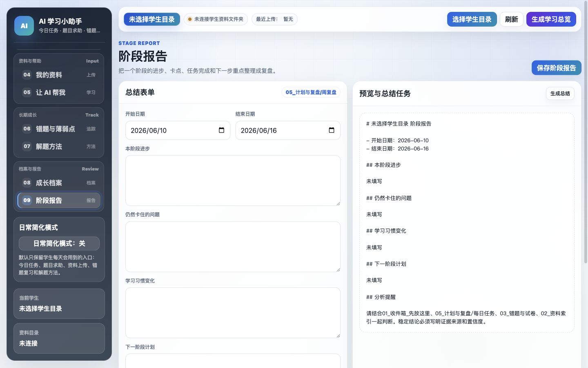Click the 资料目录 未连接 card

(x=59, y=339)
